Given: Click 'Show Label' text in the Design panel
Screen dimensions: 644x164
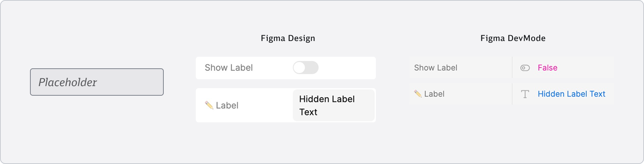Looking at the screenshot, I should 229,68.
